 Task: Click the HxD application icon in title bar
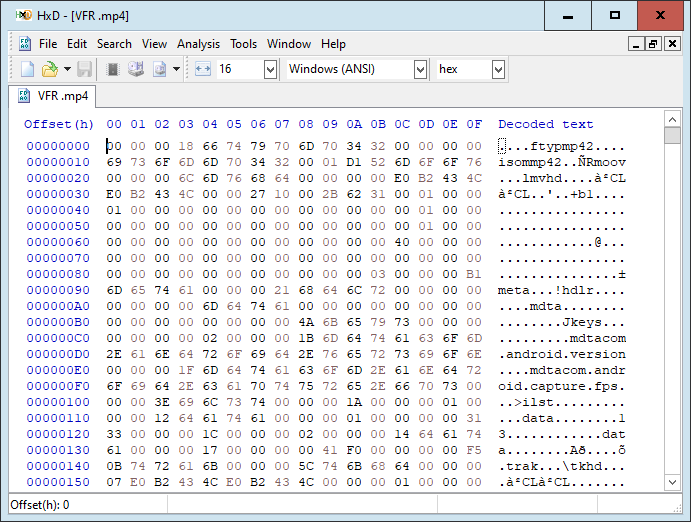[x=24, y=15]
